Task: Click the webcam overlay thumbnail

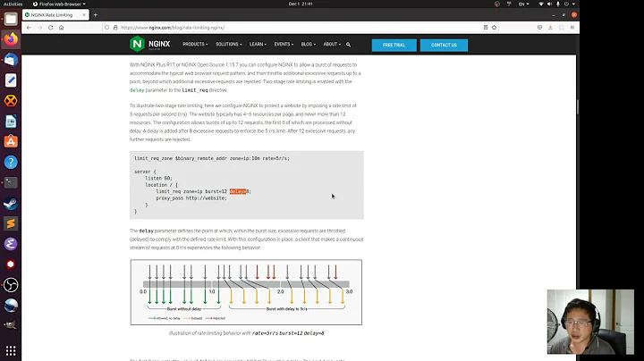Action: click(x=590, y=322)
